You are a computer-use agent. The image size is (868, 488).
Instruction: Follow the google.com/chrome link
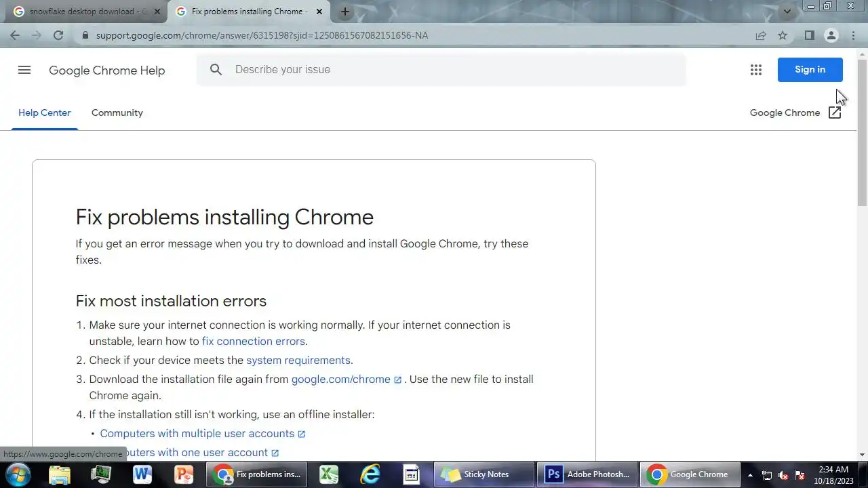click(x=341, y=380)
